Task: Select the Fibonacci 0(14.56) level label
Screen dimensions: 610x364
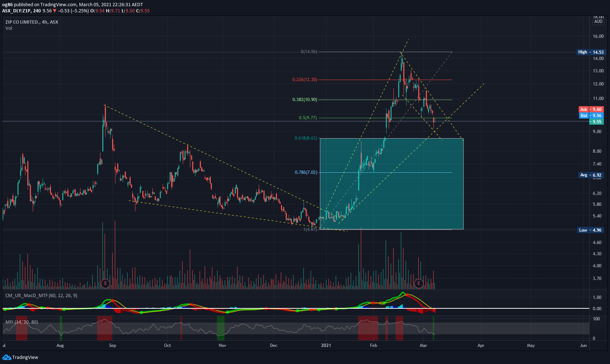Action: click(309, 52)
